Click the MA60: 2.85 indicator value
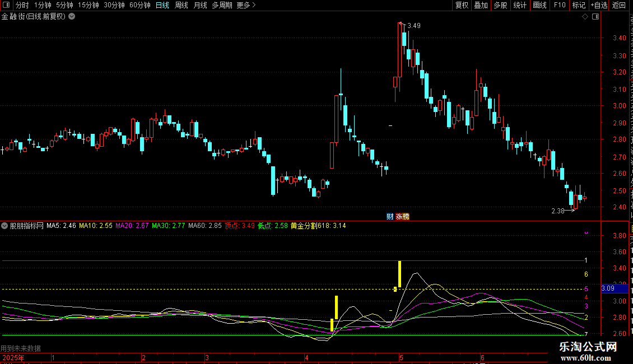Viewport: 633px width, 364px height. coord(204,226)
